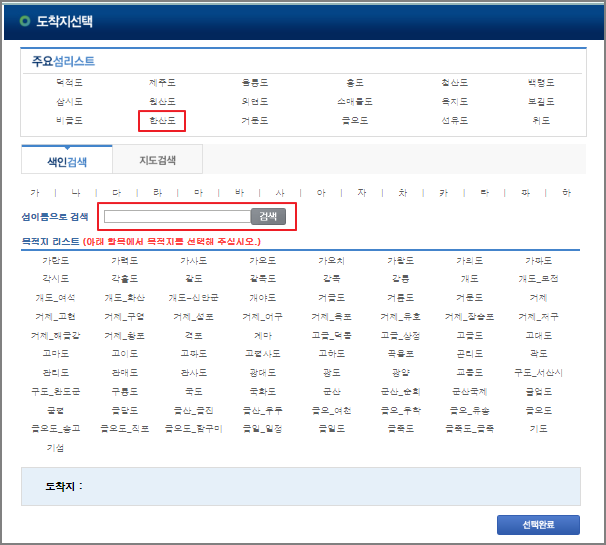606x545 pixels.
Task: Choose 격포 from destination list
Action: (x=194, y=336)
